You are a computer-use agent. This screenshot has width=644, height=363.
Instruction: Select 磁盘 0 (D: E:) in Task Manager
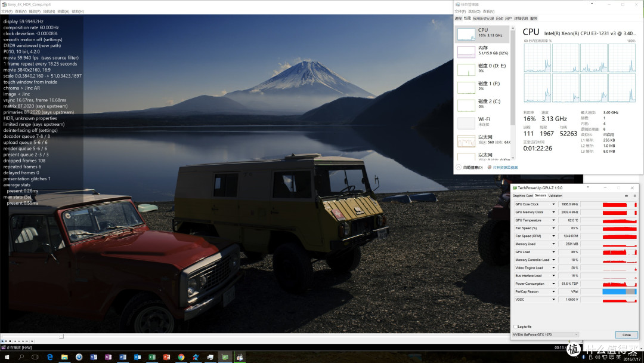pos(482,69)
